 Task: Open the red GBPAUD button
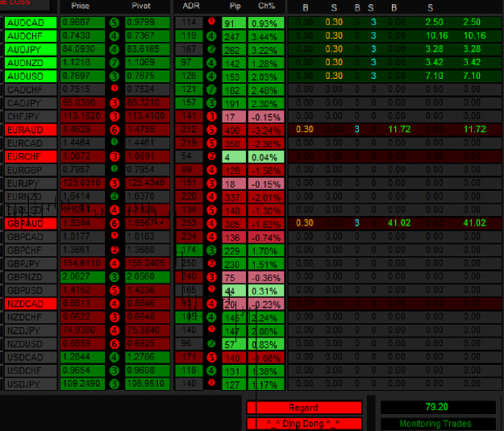pyautogui.click(x=31, y=223)
